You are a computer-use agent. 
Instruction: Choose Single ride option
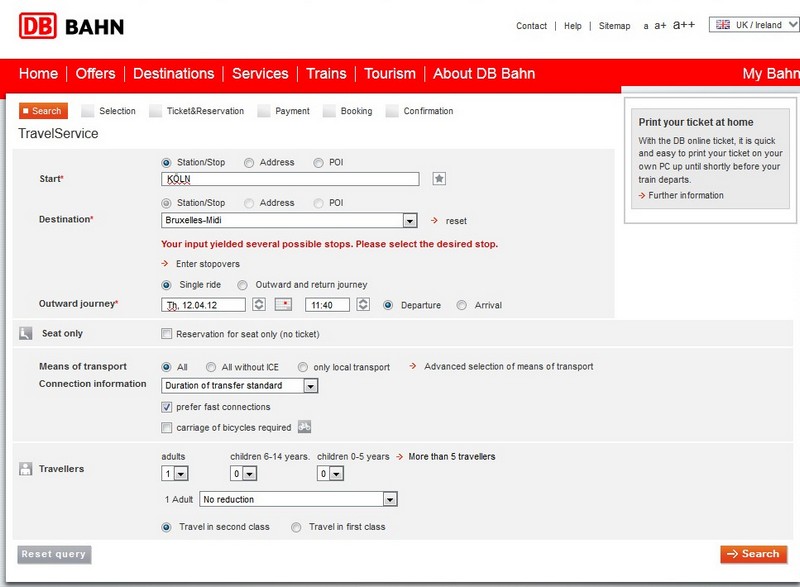pos(166,285)
